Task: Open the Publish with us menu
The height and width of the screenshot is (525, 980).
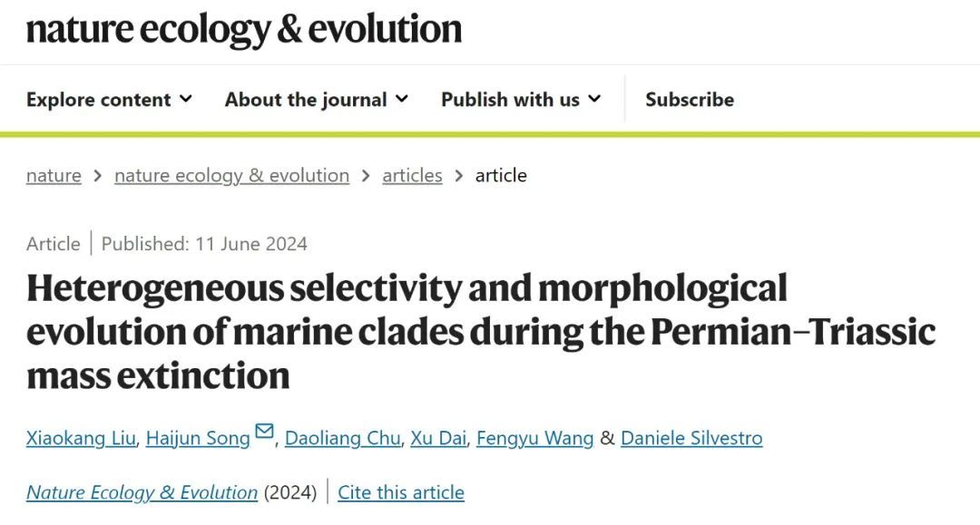Action: pos(521,99)
